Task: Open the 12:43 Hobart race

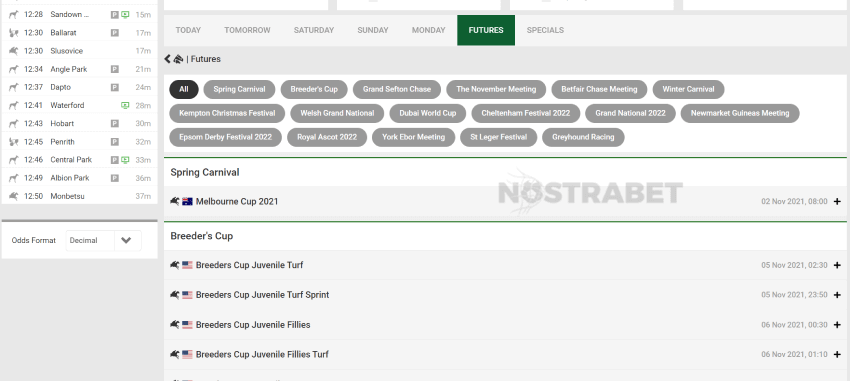Action: click(80, 124)
